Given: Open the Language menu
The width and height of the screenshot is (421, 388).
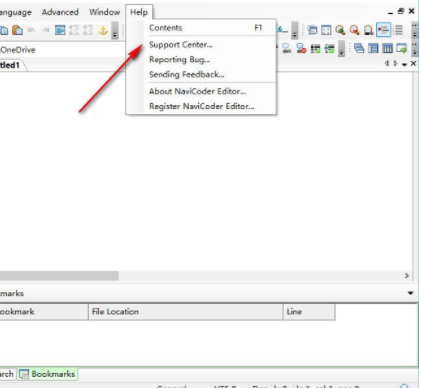Looking at the screenshot, I should pos(16,12).
